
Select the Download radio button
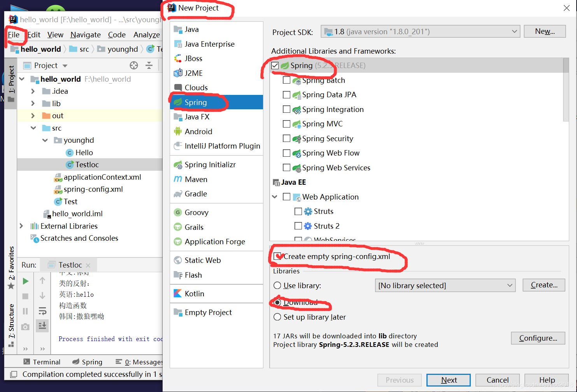point(277,302)
